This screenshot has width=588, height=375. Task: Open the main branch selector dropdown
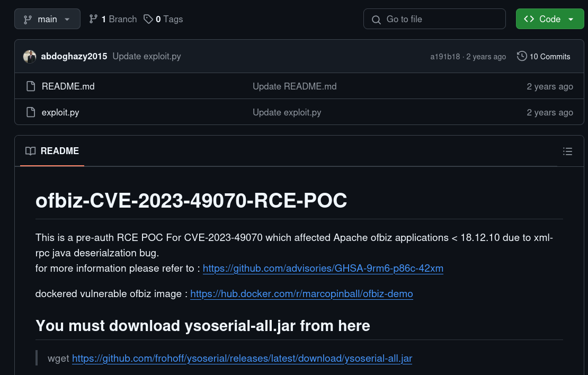[47, 19]
